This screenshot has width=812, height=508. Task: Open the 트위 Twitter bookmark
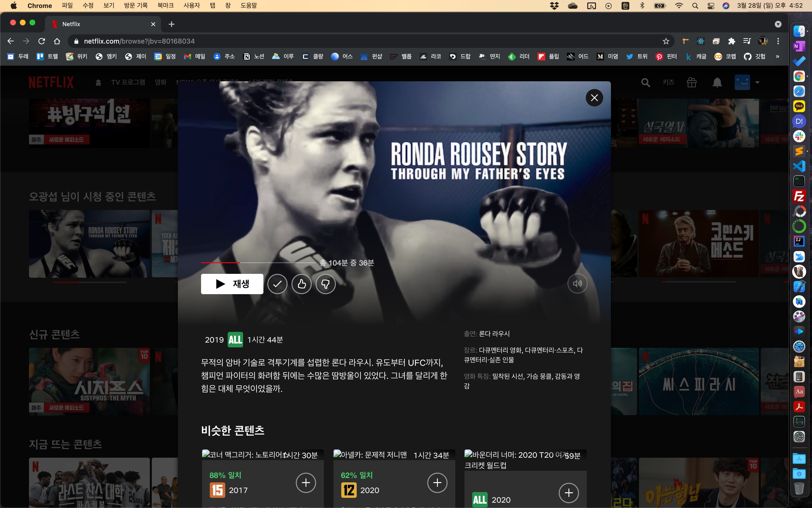pos(637,56)
